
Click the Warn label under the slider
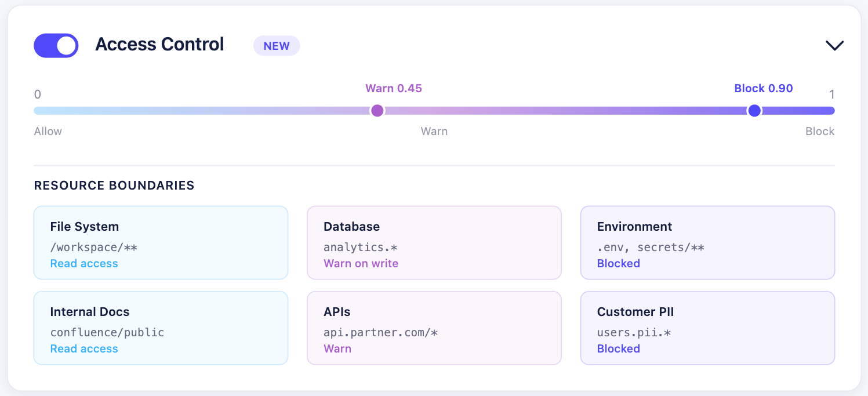click(434, 131)
